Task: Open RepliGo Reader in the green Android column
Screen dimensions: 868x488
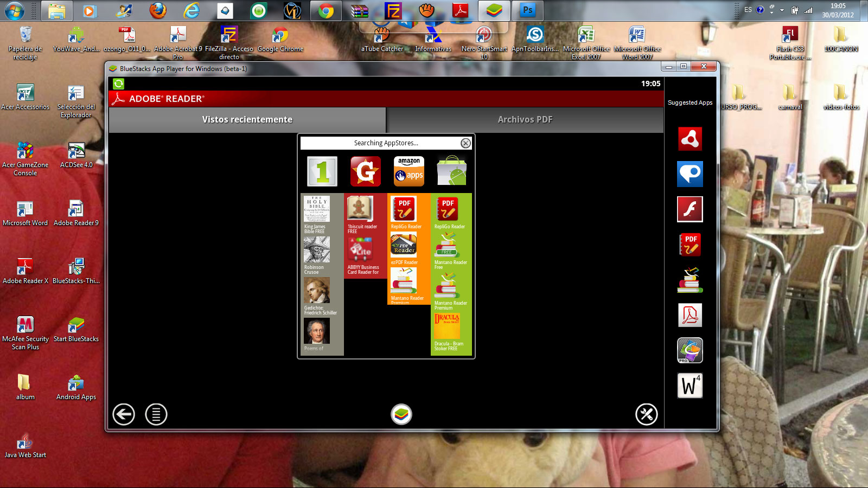Action: click(449, 213)
